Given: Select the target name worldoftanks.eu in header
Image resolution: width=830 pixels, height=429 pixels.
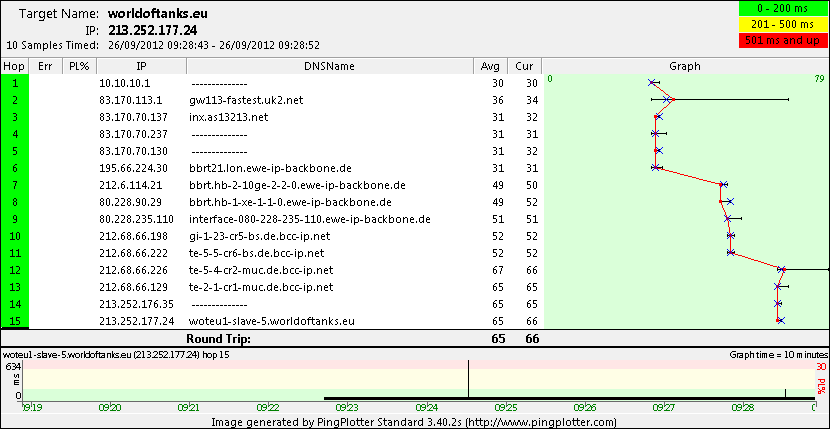Looking at the screenshot, I should point(160,13).
